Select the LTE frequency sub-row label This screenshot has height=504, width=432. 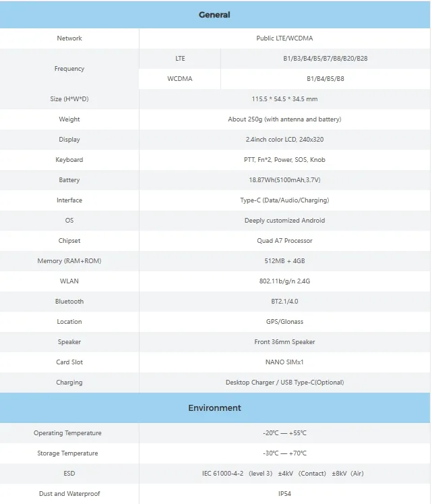coord(180,59)
